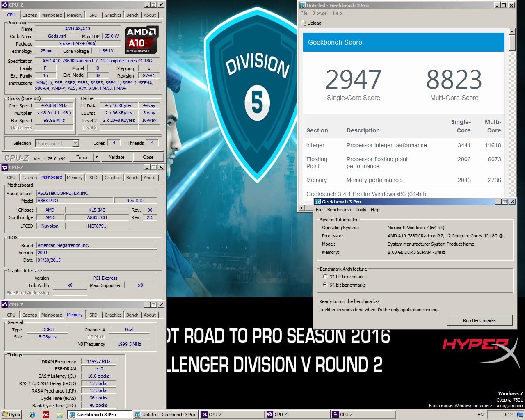Click the vertical scrollbar thumb in results window
525x420 pixels.
coord(512,43)
